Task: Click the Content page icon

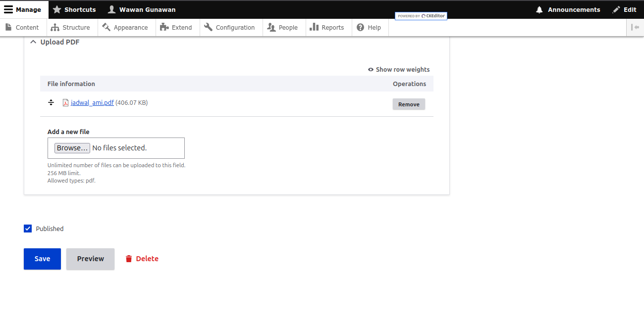Action: click(x=8, y=27)
